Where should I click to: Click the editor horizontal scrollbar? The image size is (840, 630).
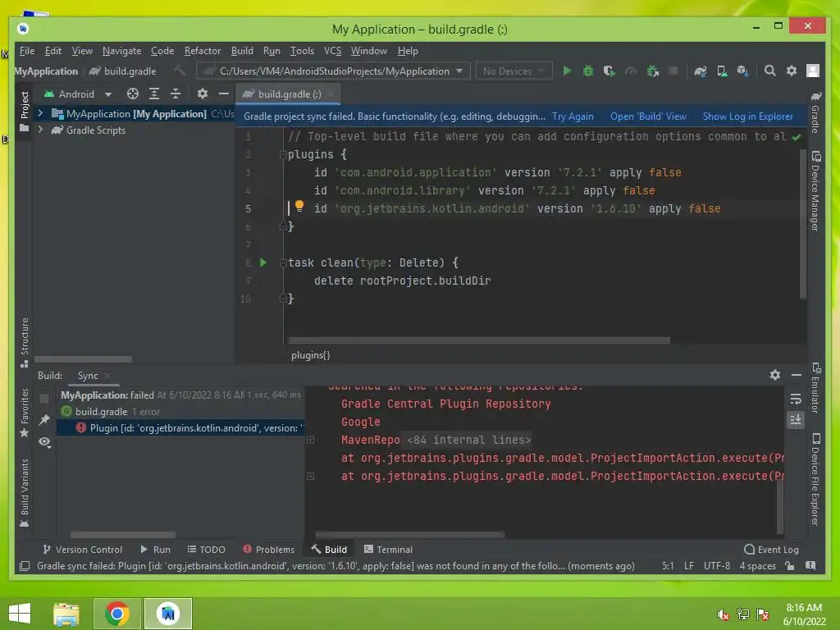click(x=479, y=340)
